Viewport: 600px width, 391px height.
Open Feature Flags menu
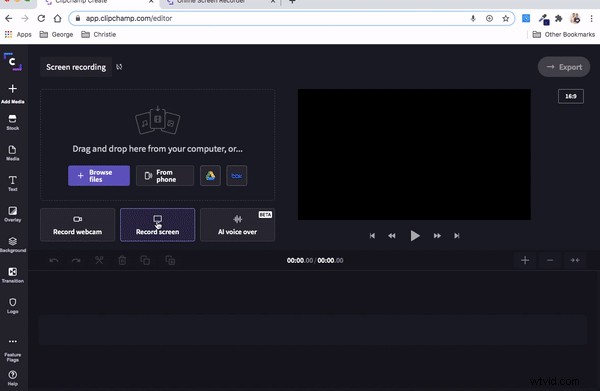[13, 350]
